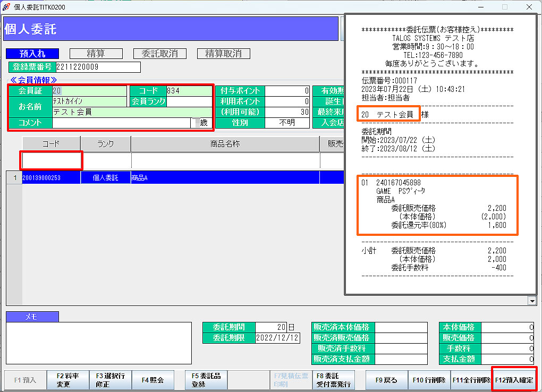
Task: Switch to the 預入れ tab
Action: pos(32,54)
